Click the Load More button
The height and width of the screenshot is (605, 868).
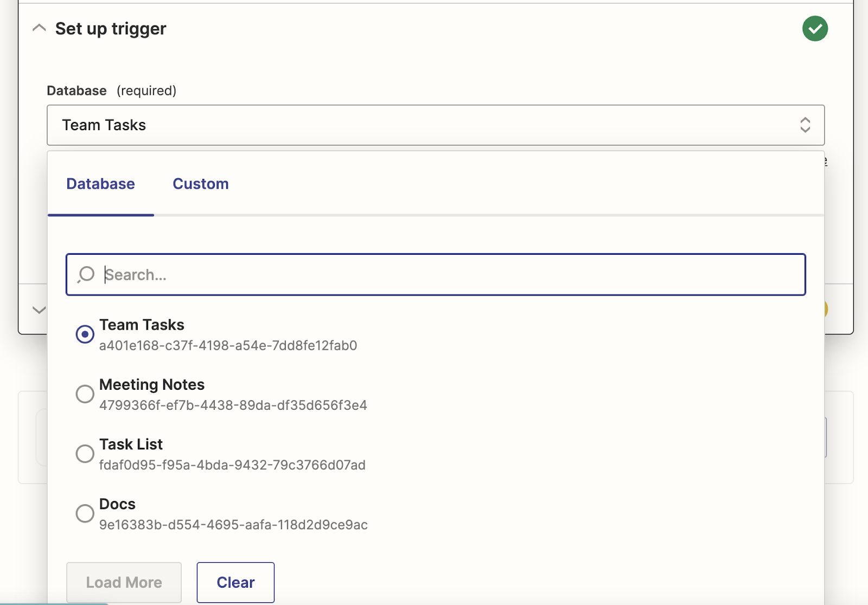pos(124,582)
